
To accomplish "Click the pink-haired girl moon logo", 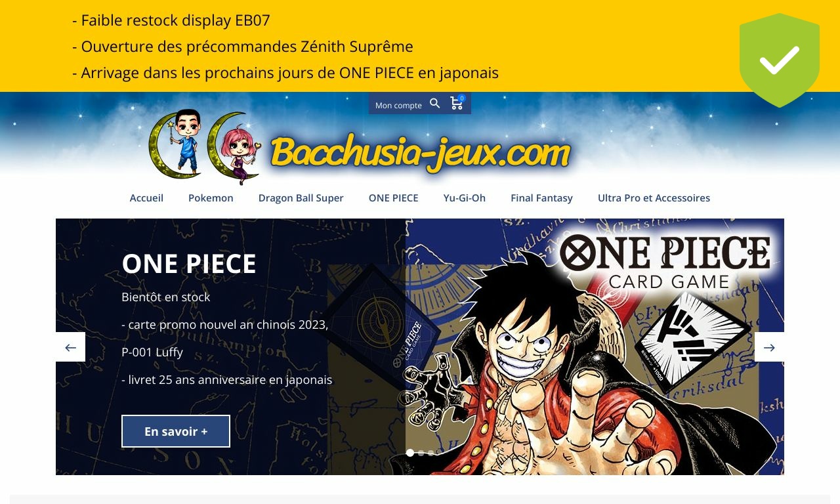I will [x=235, y=148].
